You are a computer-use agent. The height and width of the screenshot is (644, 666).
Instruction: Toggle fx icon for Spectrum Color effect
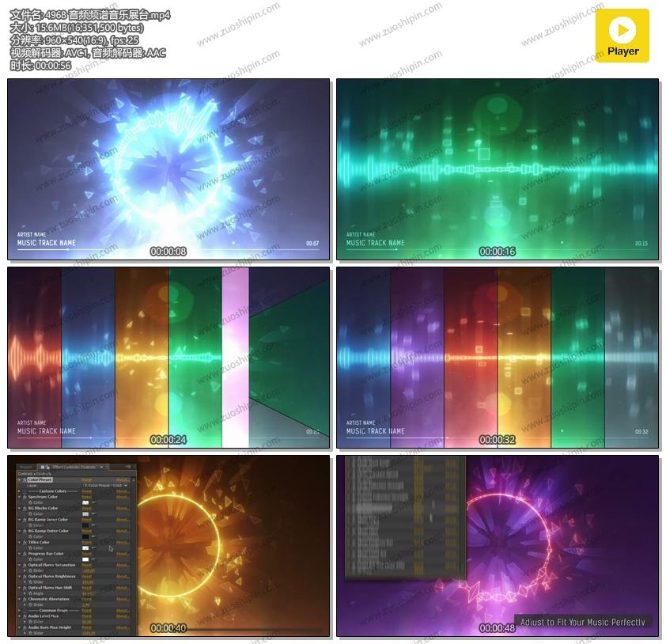pos(25,497)
